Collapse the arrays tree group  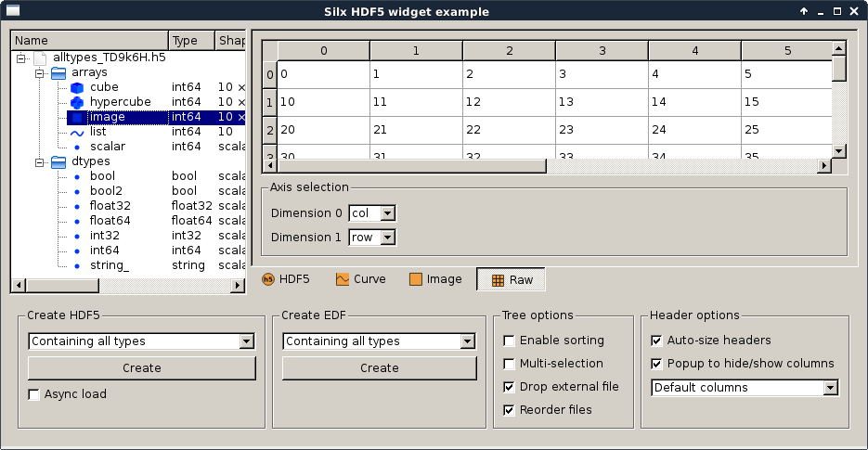(39, 72)
